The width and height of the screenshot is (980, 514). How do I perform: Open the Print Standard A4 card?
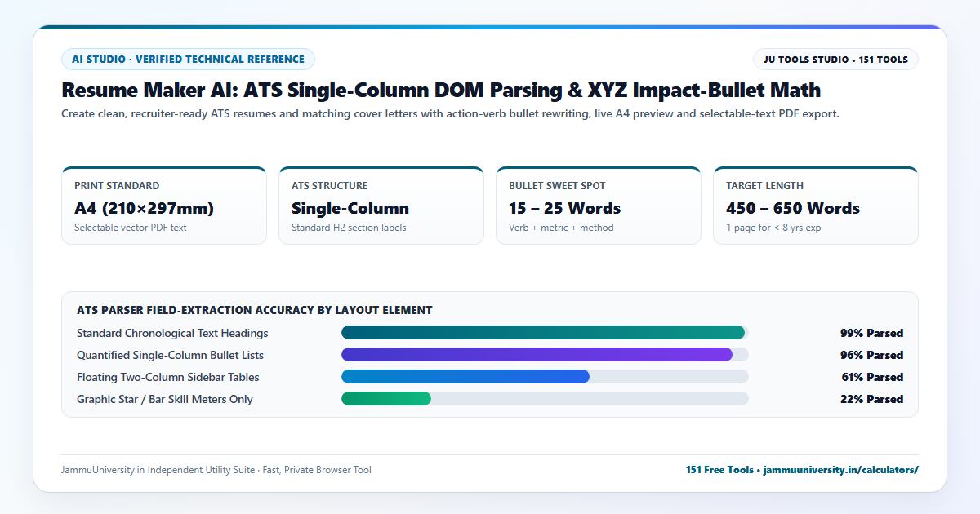164,206
